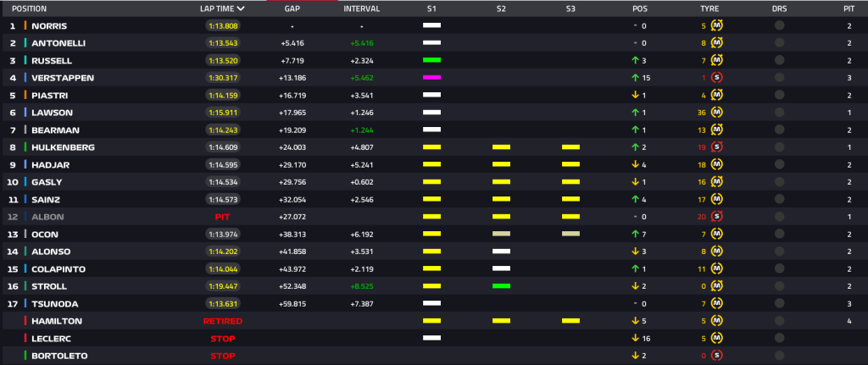Screen dimensions: 868x365
Task: Click Leclerc's down arrow showing 16 positions
Action: 636,339
